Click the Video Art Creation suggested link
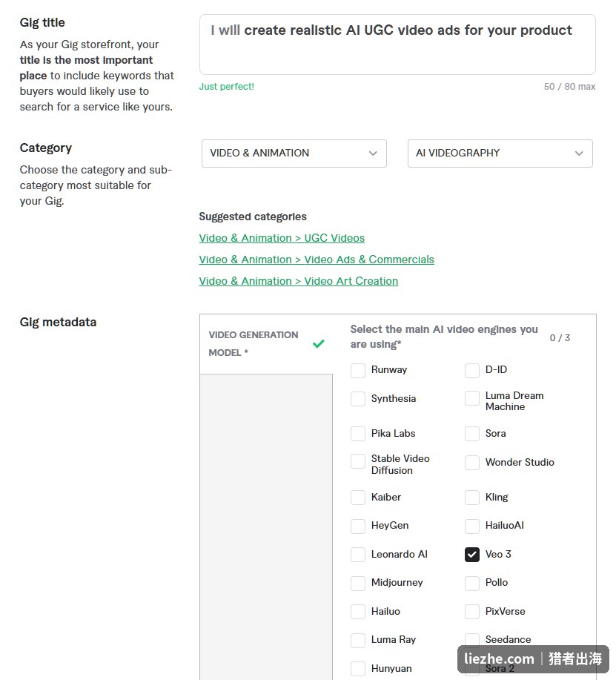Screen dimensions: 616x680 298,281
